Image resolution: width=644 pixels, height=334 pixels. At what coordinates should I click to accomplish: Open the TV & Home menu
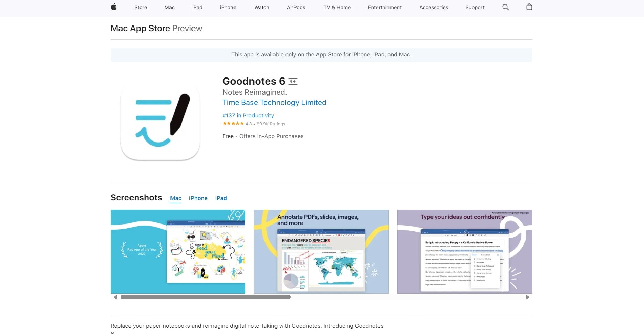(337, 7)
